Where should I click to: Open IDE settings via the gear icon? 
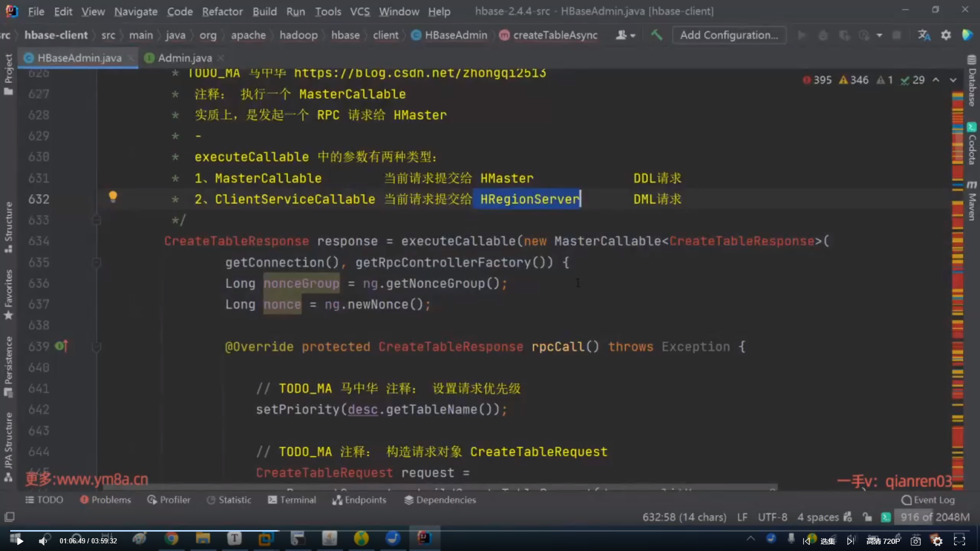click(947, 35)
